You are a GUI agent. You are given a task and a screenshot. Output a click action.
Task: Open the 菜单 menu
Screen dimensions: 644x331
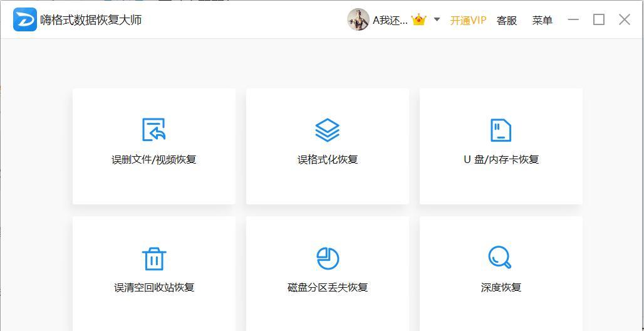point(542,20)
